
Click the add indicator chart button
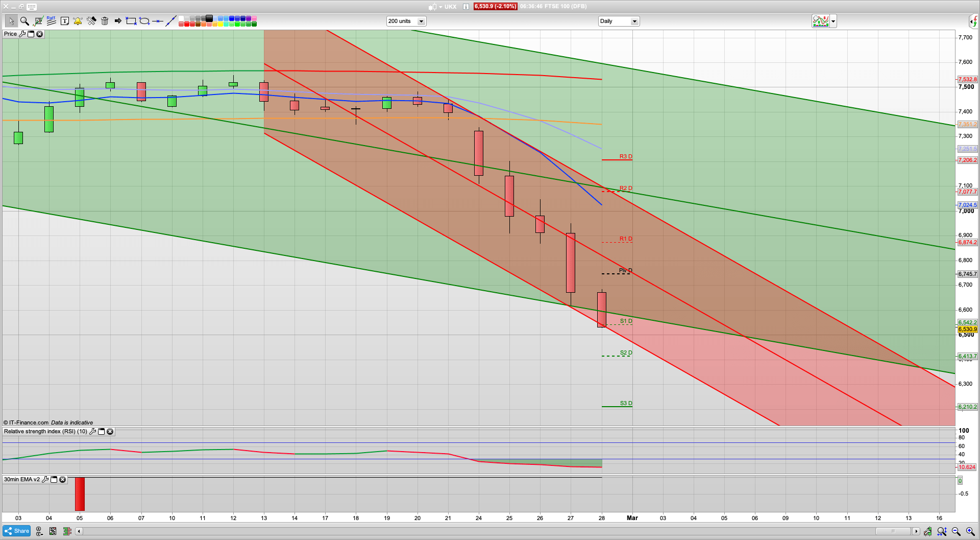pyautogui.click(x=821, y=21)
